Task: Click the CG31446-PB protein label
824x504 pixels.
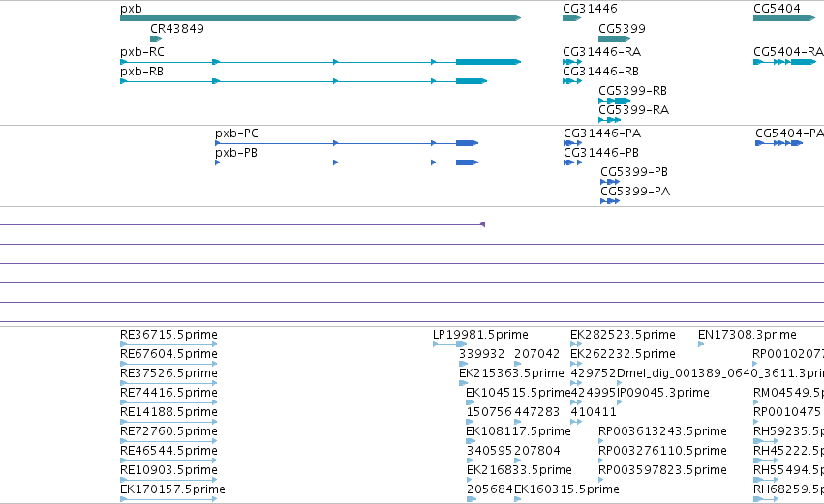Action: click(x=601, y=153)
